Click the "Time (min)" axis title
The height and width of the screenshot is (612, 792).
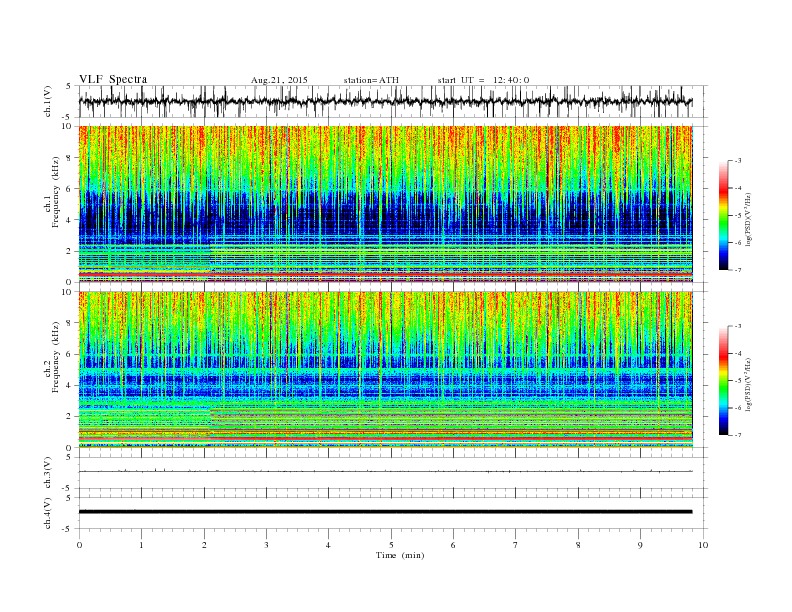400,555
